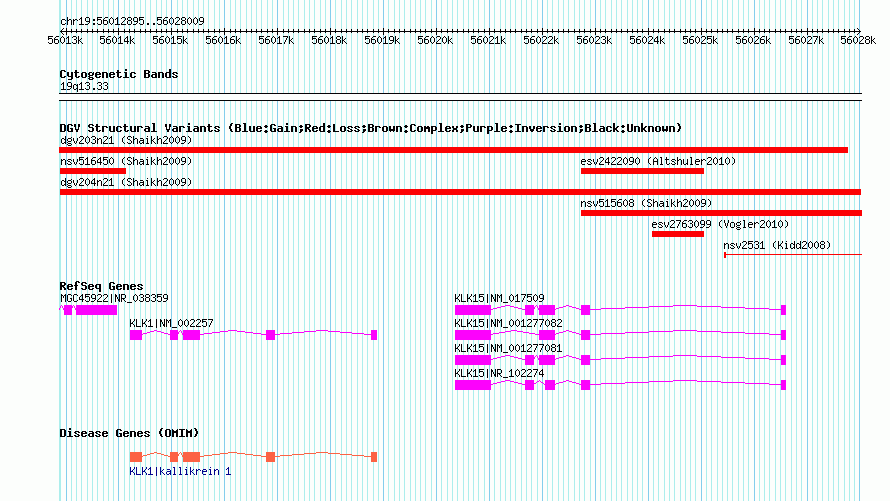Select the esv2422090 variant bar

(642, 171)
